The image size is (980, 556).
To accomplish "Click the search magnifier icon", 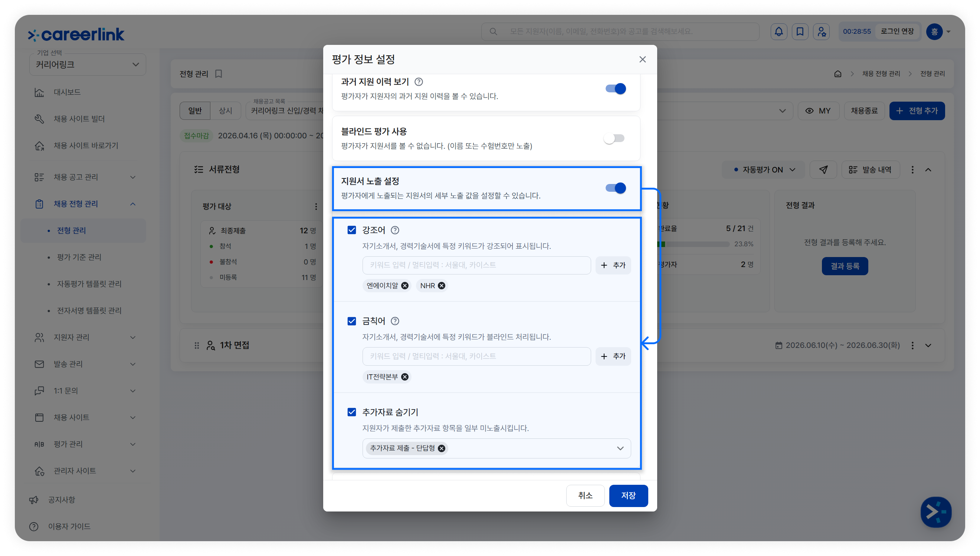I will coord(493,31).
